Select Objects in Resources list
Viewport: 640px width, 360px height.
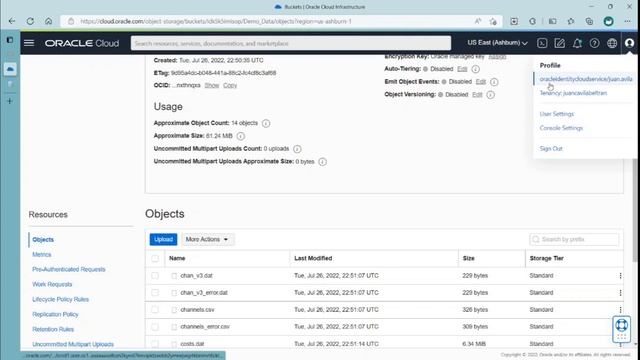click(x=43, y=240)
